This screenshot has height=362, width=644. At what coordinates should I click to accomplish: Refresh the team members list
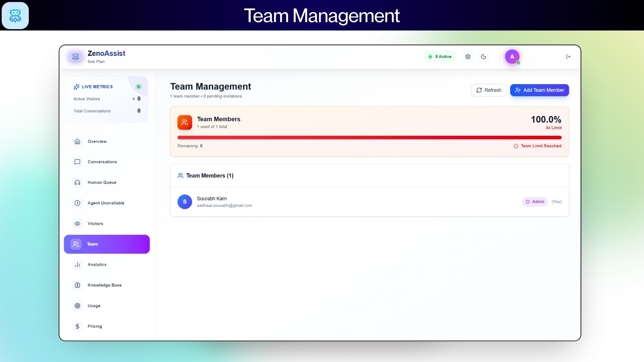tap(489, 90)
